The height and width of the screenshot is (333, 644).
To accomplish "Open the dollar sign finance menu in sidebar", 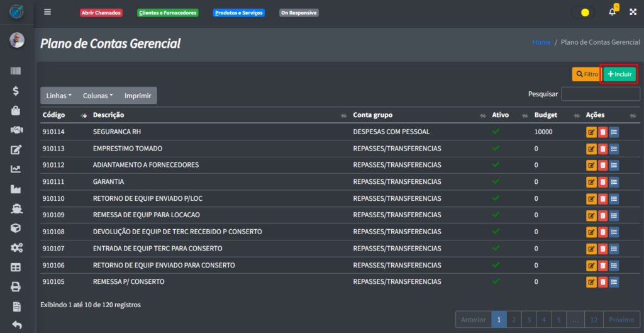I will pyautogui.click(x=16, y=91).
